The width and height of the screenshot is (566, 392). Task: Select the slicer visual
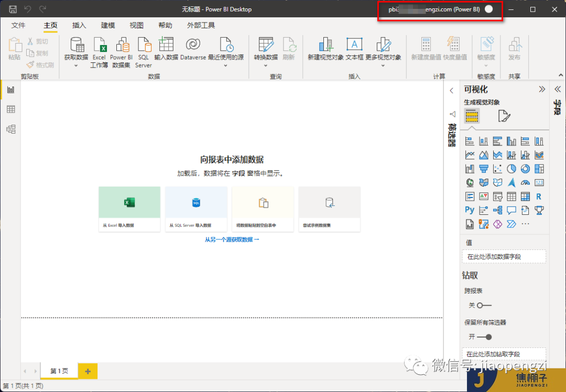coord(498,197)
